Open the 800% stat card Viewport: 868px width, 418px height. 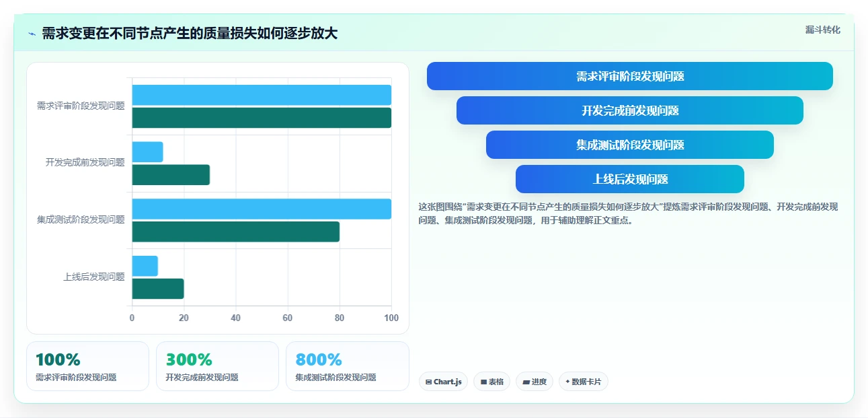[x=347, y=366]
